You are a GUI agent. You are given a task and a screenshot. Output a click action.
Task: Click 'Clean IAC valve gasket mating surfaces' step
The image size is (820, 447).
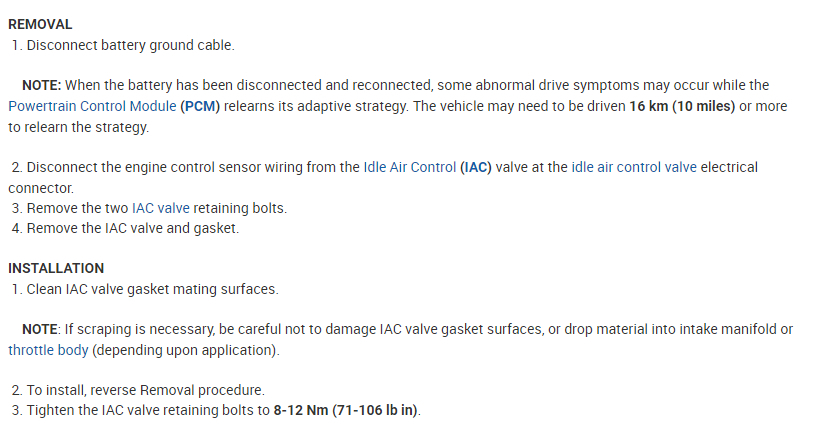tap(152, 289)
